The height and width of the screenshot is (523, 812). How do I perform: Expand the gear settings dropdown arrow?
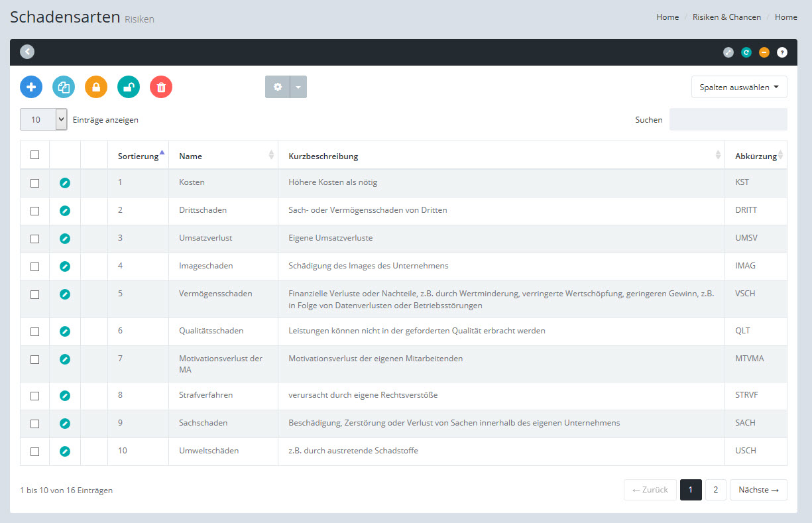(x=298, y=87)
